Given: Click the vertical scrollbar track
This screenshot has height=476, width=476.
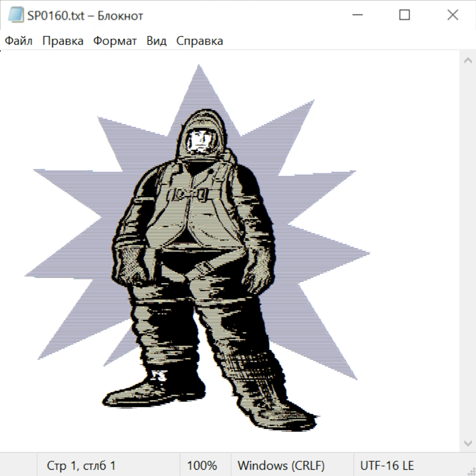Looking at the screenshot, I should click(x=468, y=251).
